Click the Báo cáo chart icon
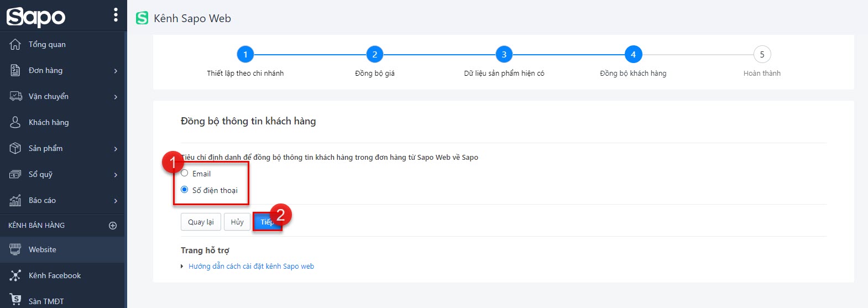The image size is (868, 308). tap(15, 200)
